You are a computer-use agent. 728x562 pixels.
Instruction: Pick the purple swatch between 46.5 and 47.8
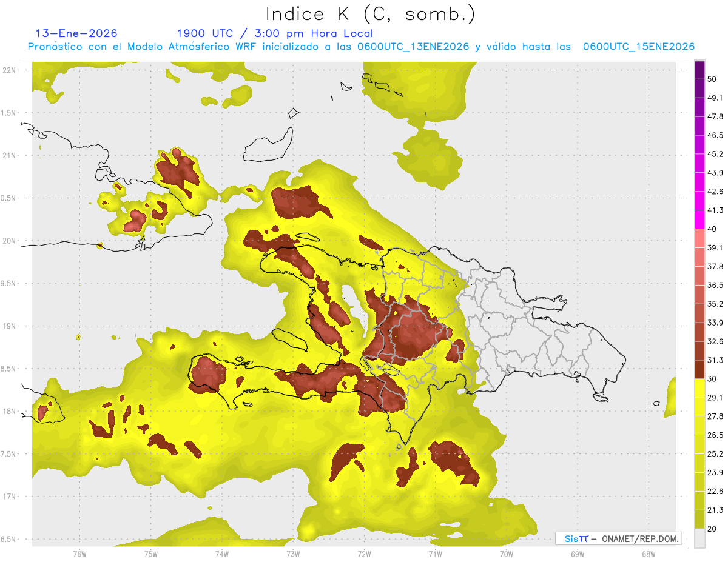699,126
